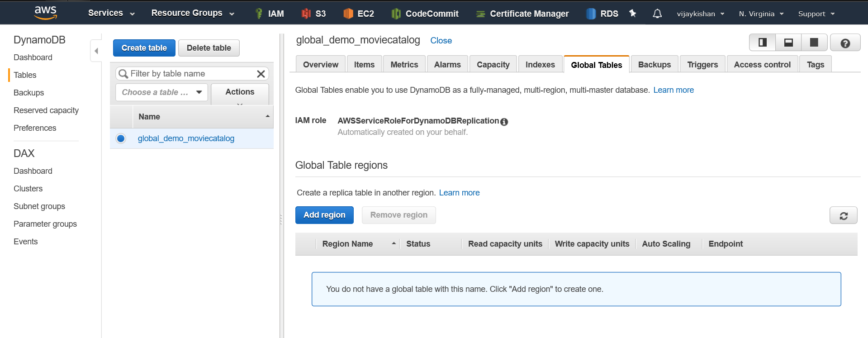Collapse the DynamoDB left navigation pane
This screenshot has height=338, width=868.
(96, 51)
